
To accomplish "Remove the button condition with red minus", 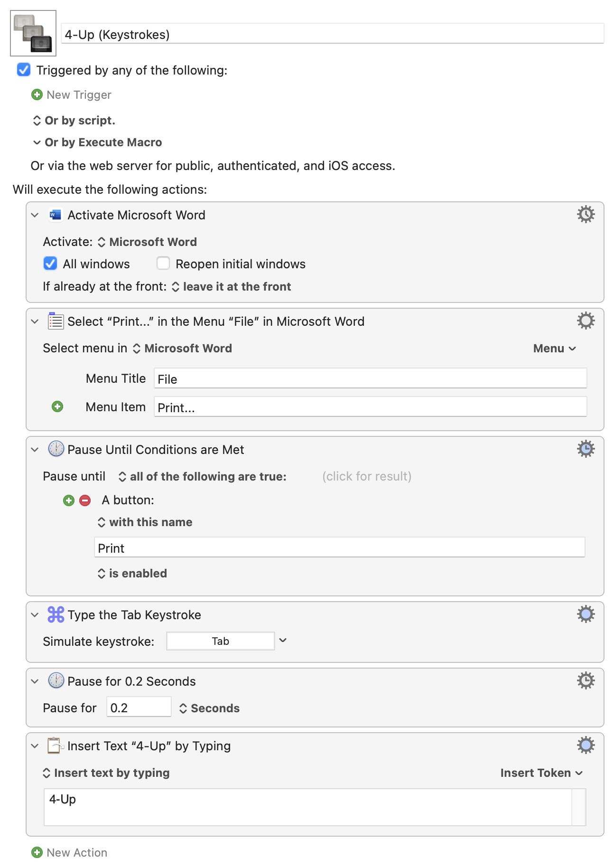I will click(85, 500).
